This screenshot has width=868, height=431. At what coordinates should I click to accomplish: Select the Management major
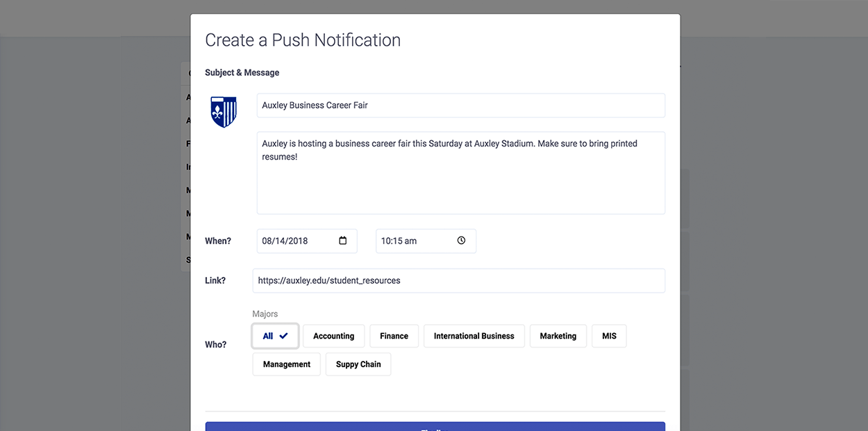(x=287, y=364)
